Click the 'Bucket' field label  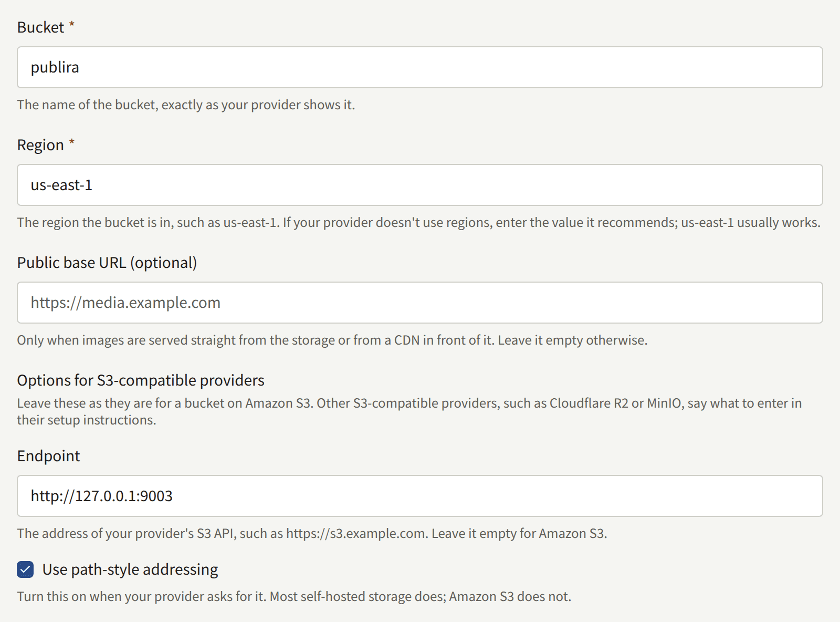point(40,27)
